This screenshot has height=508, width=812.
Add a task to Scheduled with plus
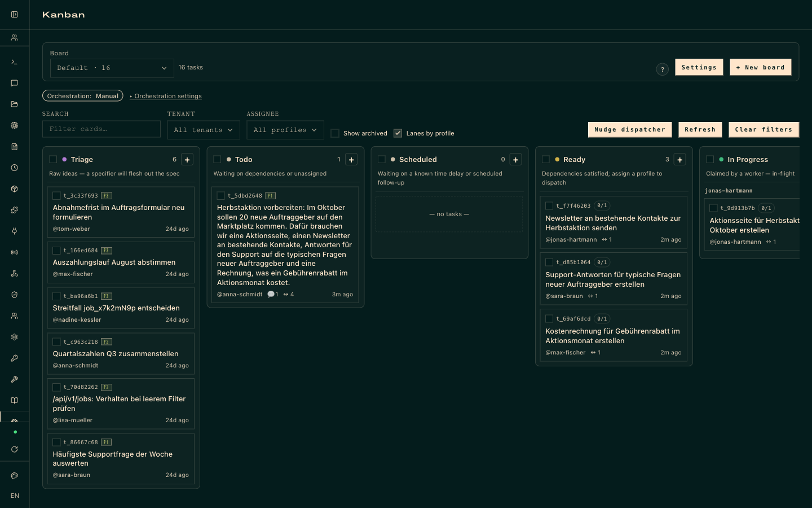pyautogui.click(x=515, y=160)
